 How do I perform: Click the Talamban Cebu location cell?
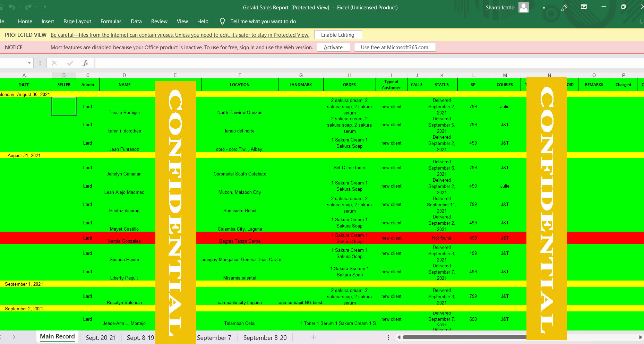[240, 319]
